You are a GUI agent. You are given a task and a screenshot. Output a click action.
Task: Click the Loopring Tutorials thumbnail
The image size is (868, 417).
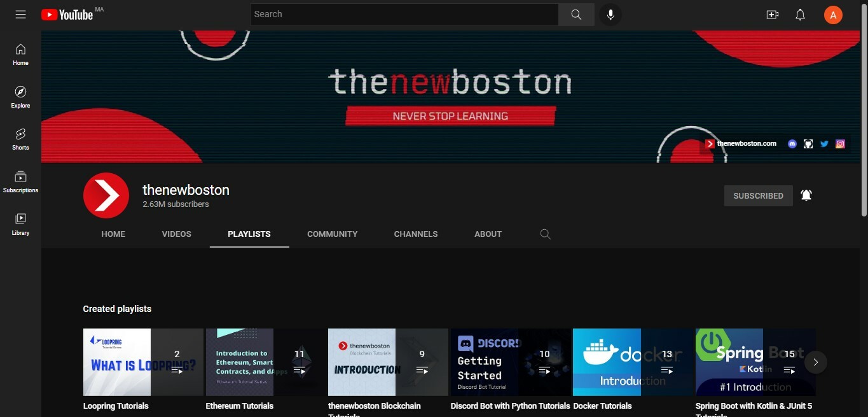coord(116,362)
